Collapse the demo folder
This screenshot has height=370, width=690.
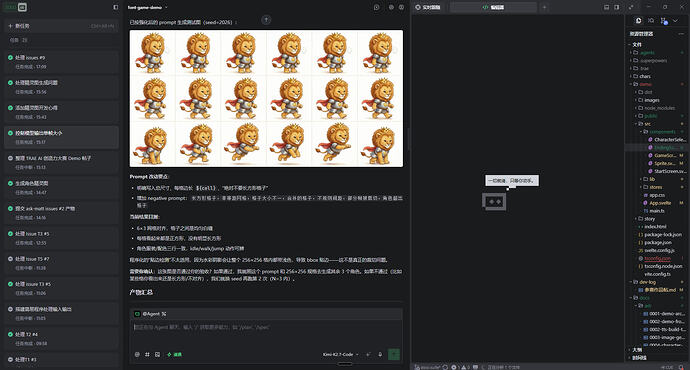(657, 84)
